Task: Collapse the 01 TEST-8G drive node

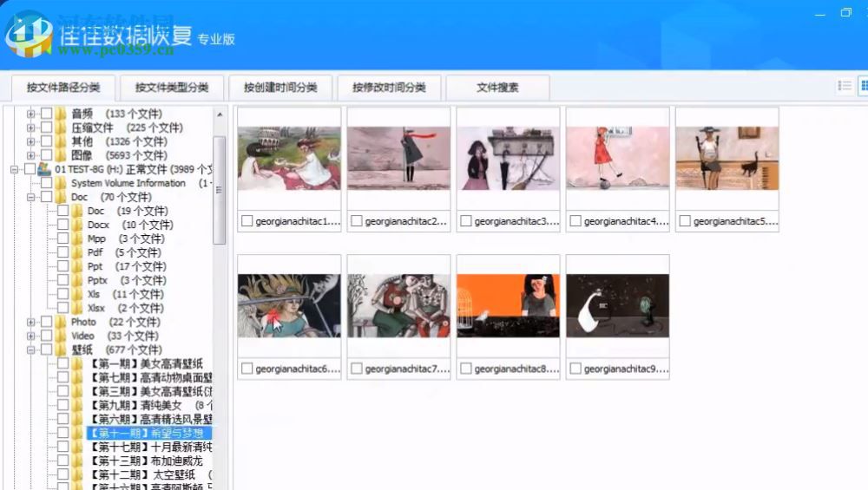Action: click(x=15, y=169)
